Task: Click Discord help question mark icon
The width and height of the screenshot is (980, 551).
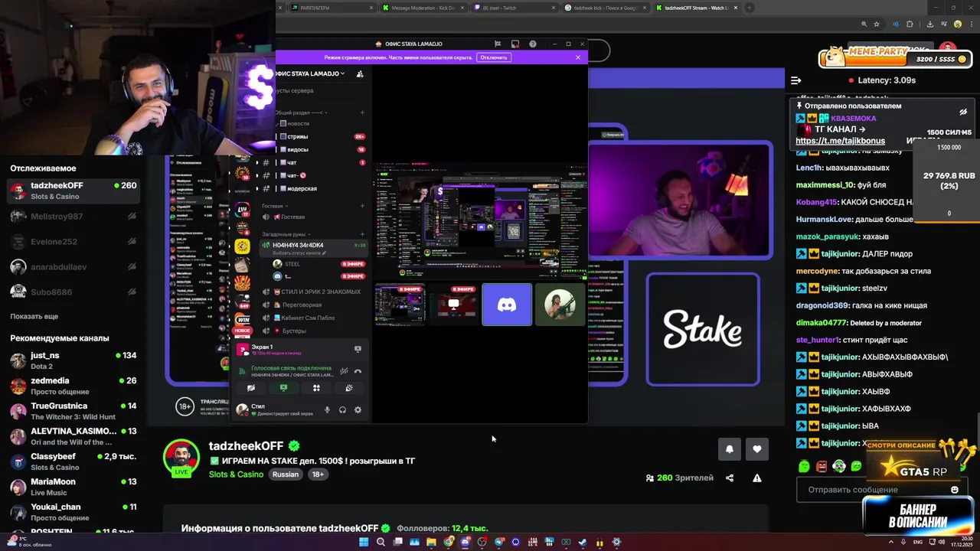Action: [x=533, y=44]
